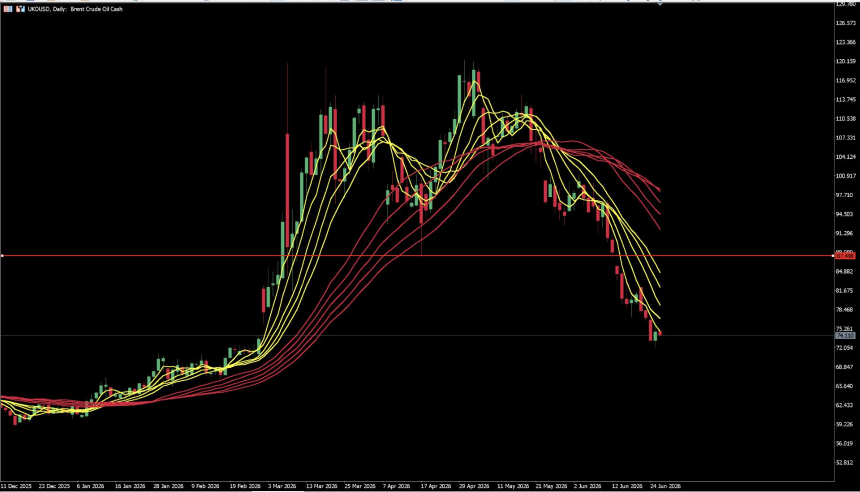Click price scale value 72.054

pyautogui.click(x=845, y=348)
